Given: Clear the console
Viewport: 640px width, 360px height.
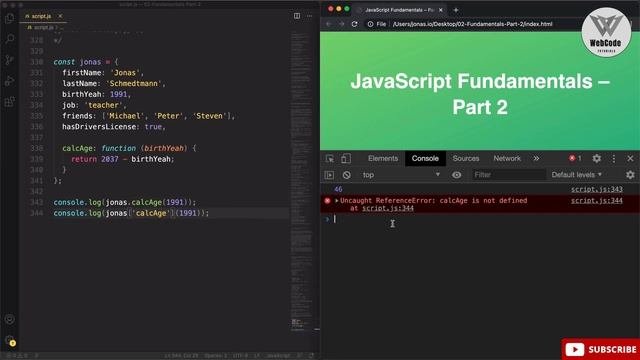Looking at the screenshot, I should (347, 175).
